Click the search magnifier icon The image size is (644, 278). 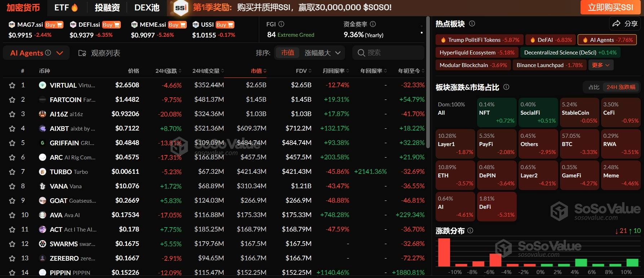click(361, 53)
